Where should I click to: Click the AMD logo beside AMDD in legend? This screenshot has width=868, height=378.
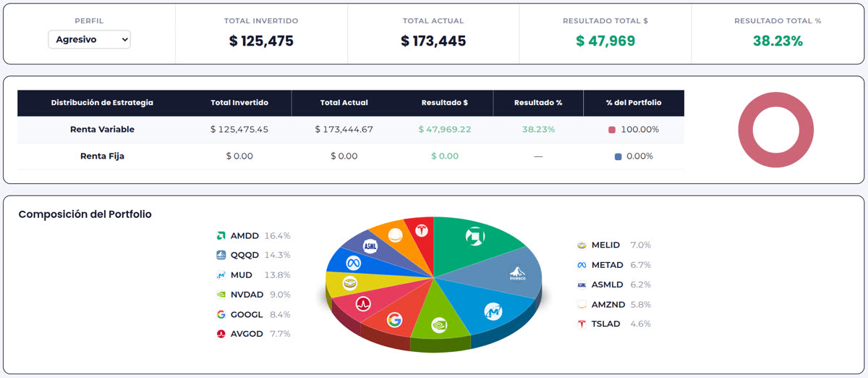(x=221, y=235)
